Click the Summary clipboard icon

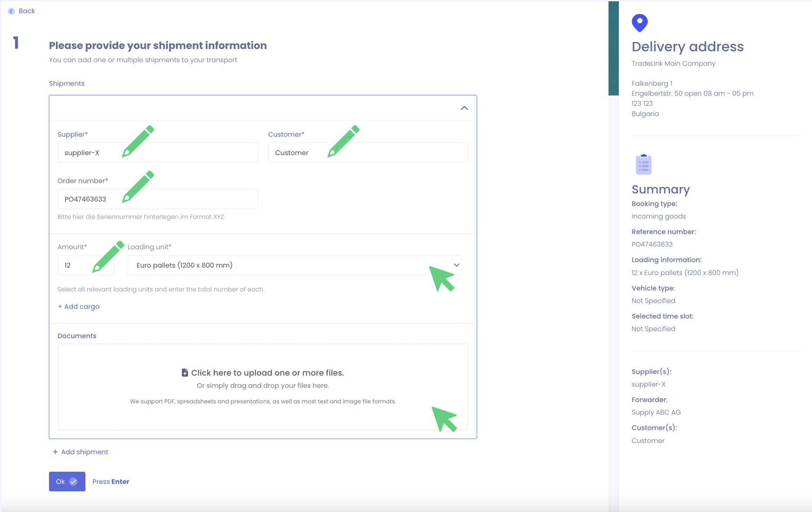(643, 164)
